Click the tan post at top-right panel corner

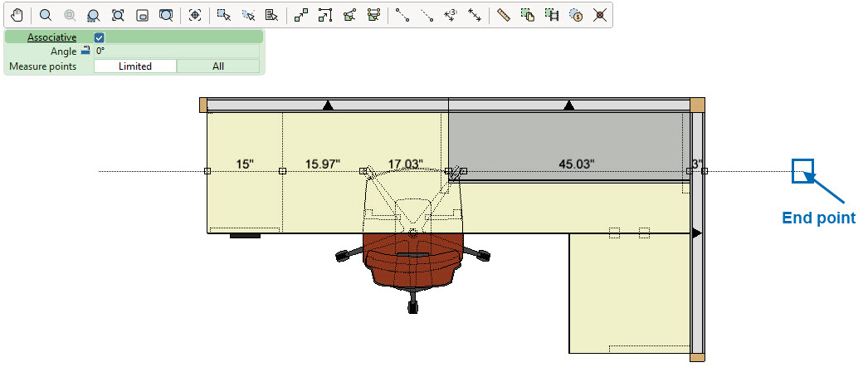(698, 105)
